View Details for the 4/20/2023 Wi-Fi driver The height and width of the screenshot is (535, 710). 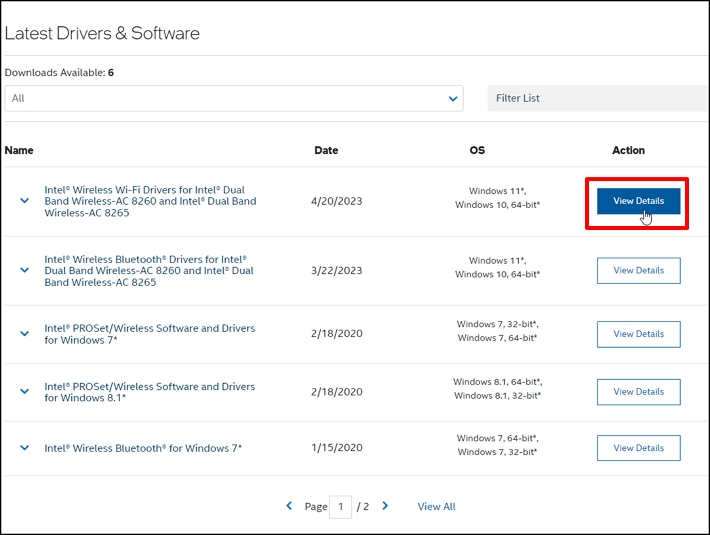pos(638,201)
